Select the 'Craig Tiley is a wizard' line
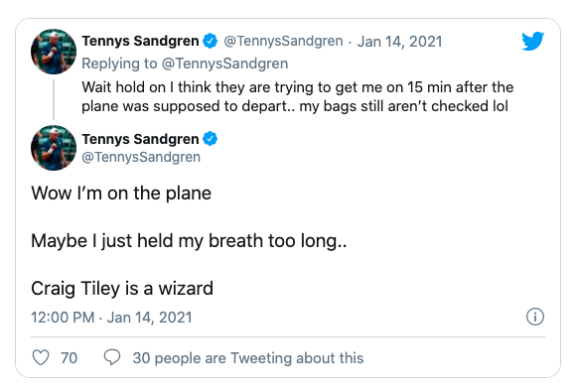This screenshot has width=574, height=392. [122, 289]
